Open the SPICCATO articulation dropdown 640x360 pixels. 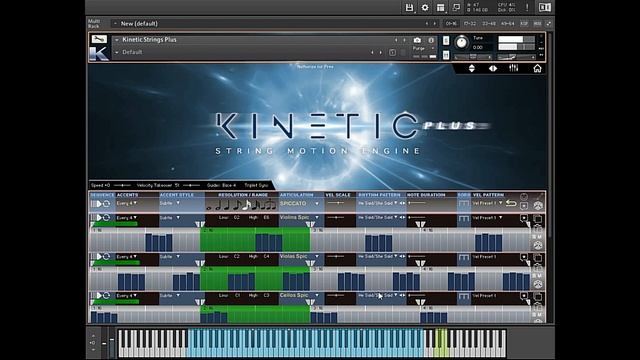(299, 203)
